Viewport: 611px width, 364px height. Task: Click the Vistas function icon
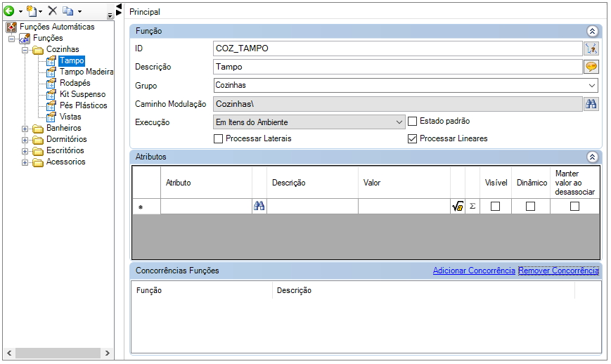click(51, 117)
